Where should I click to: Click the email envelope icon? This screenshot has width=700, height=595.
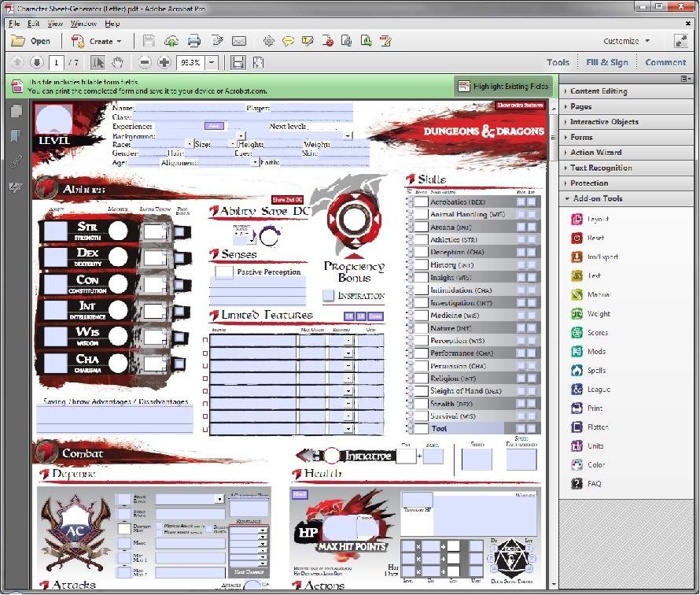click(x=239, y=41)
